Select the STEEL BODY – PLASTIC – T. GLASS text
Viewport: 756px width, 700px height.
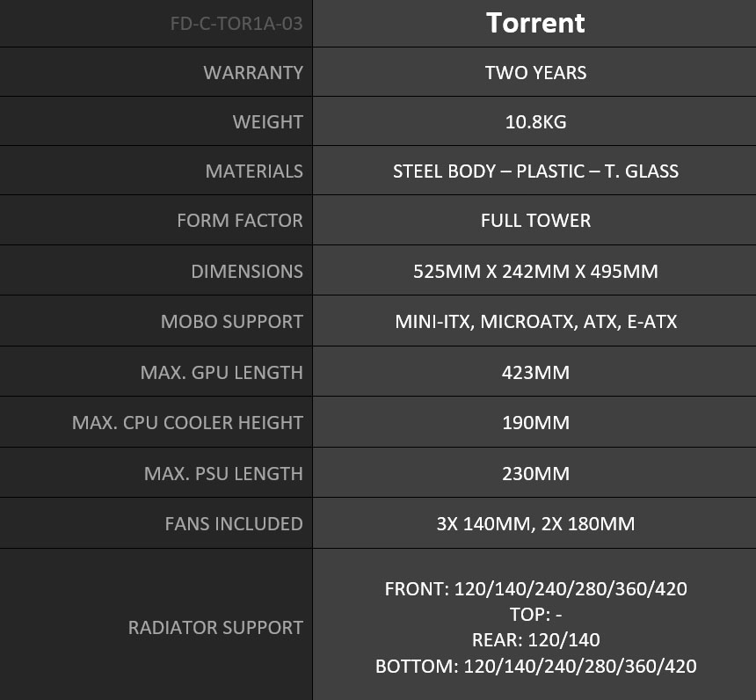[535, 171]
